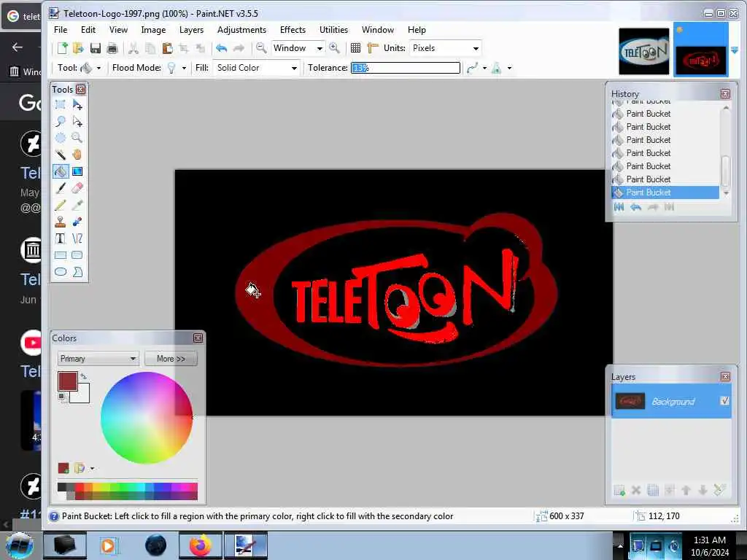Reset colors to black and white
Screen dimensions: 747x560
click(x=61, y=396)
